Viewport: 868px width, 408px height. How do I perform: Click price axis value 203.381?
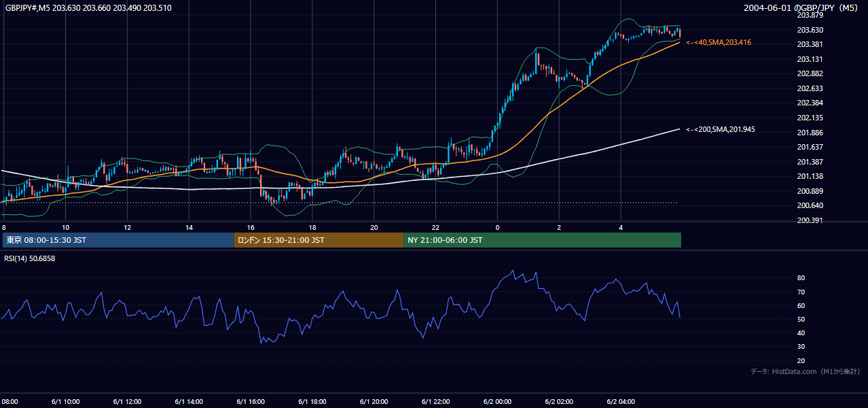pyautogui.click(x=810, y=44)
